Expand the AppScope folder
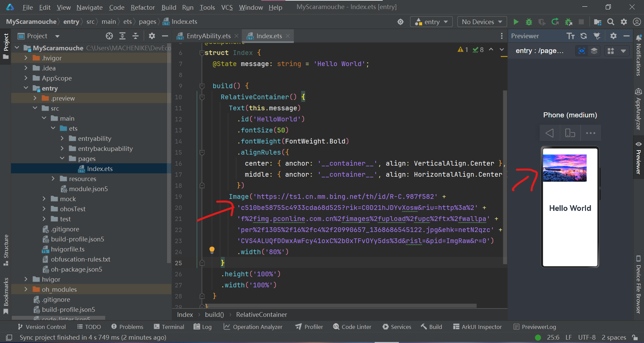 [26, 78]
